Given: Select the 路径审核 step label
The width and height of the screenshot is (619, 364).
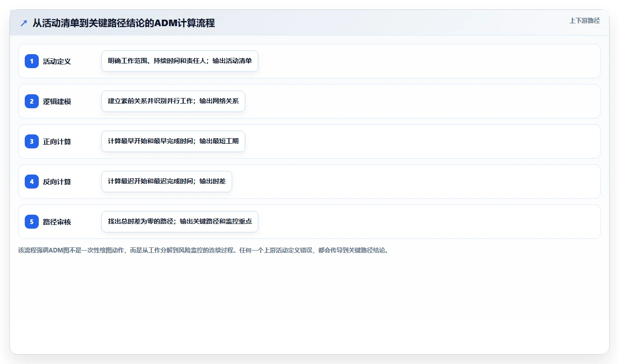Looking at the screenshot, I should [x=57, y=222].
